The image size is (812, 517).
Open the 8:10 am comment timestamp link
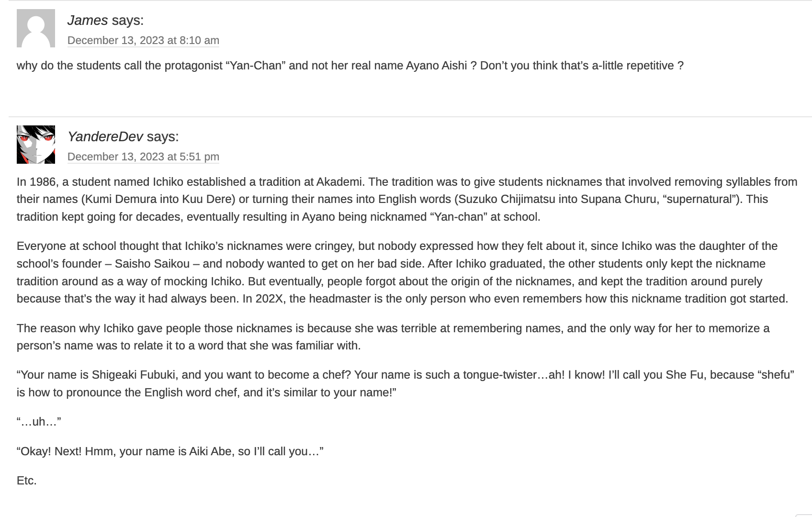coord(143,40)
